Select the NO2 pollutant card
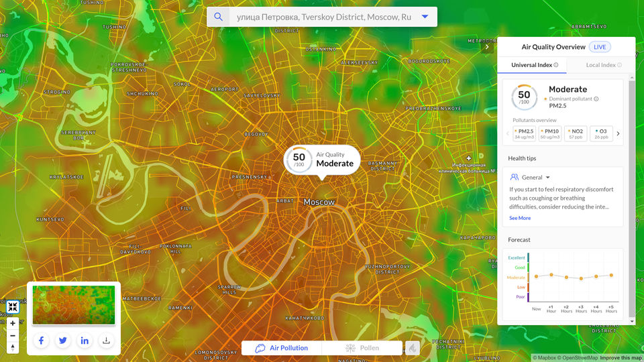This screenshot has width=644, height=362. [x=576, y=134]
